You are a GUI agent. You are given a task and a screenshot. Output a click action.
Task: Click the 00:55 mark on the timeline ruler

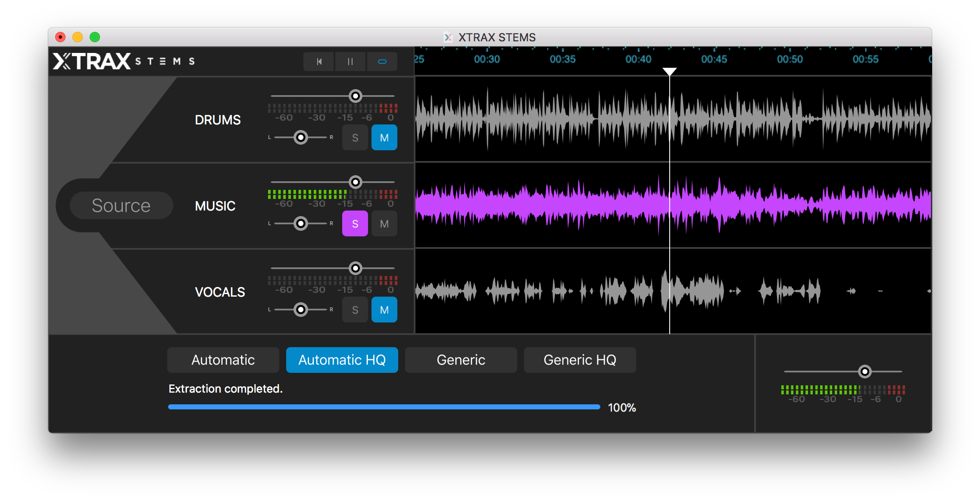tap(866, 59)
